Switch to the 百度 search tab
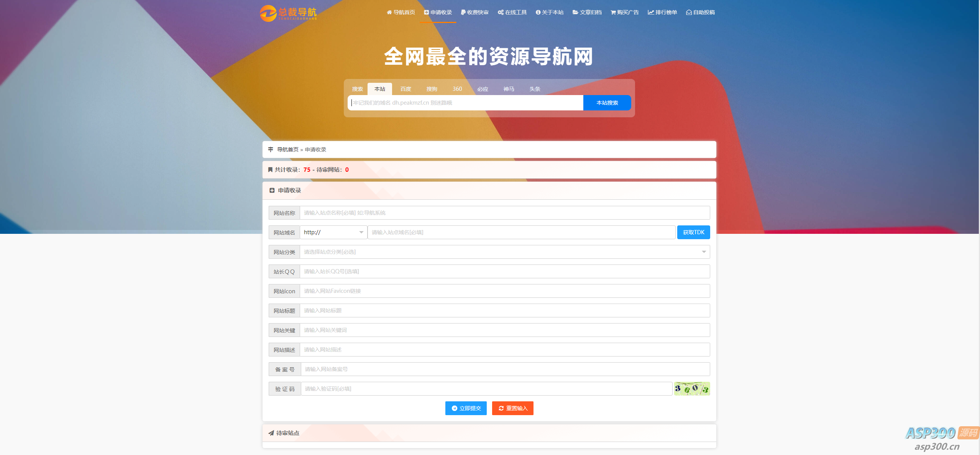Screen dimensions: 980x455 [405, 89]
